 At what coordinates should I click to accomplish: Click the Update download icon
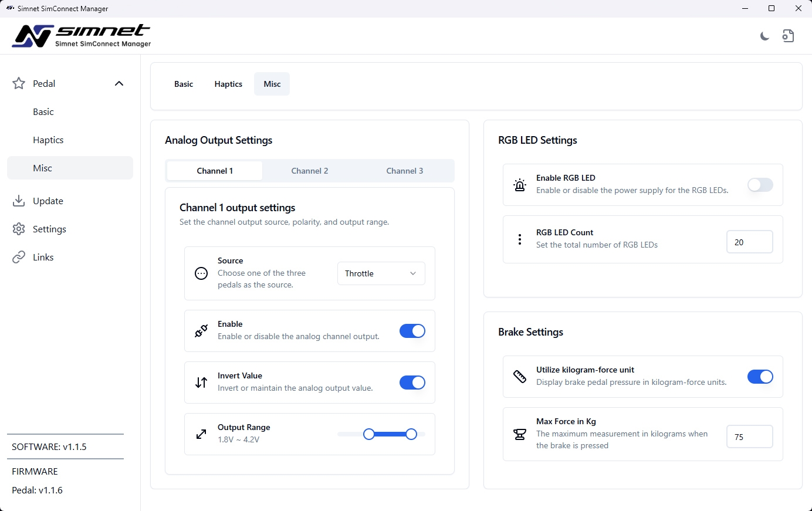pos(19,201)
